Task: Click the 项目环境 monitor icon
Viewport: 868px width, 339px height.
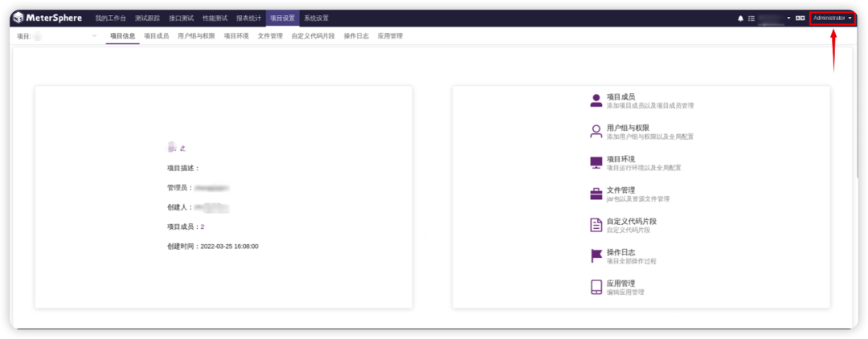Action: (596, 163)
